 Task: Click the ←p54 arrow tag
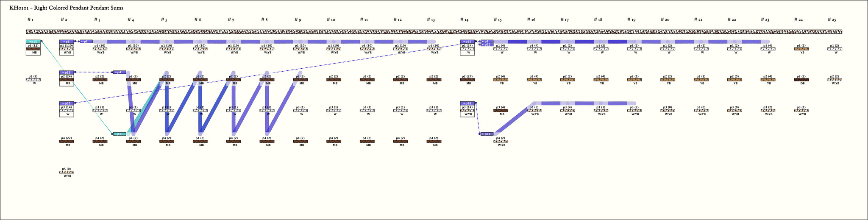point(487,134)
